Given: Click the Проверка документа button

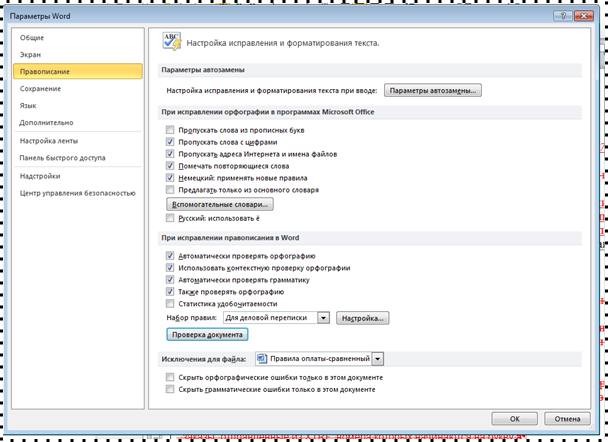Looking at the screenshot, I should (x=207, y=335).
